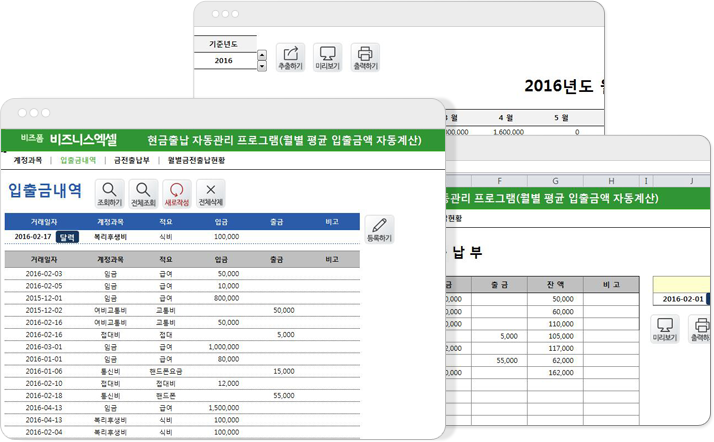
Task: Click the 등록하기 pencil icon button
Action: (x=379, y=229)
